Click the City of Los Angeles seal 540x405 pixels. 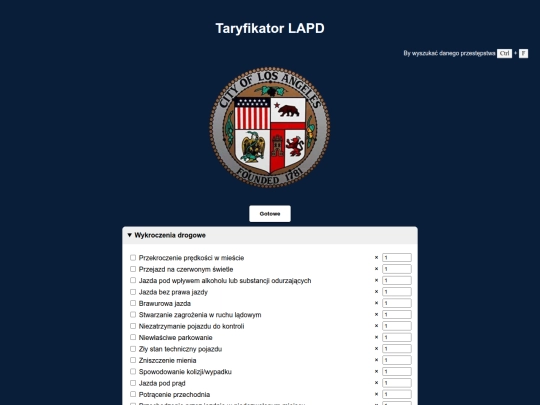(270, 127)
